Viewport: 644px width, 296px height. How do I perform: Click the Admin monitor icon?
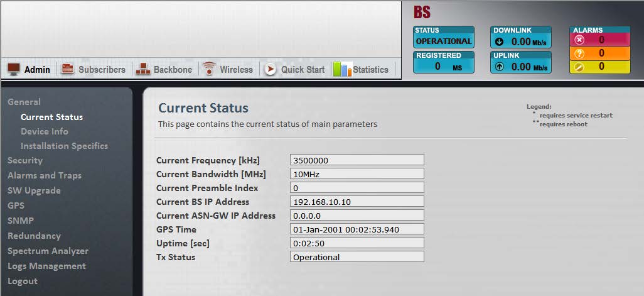14,69
